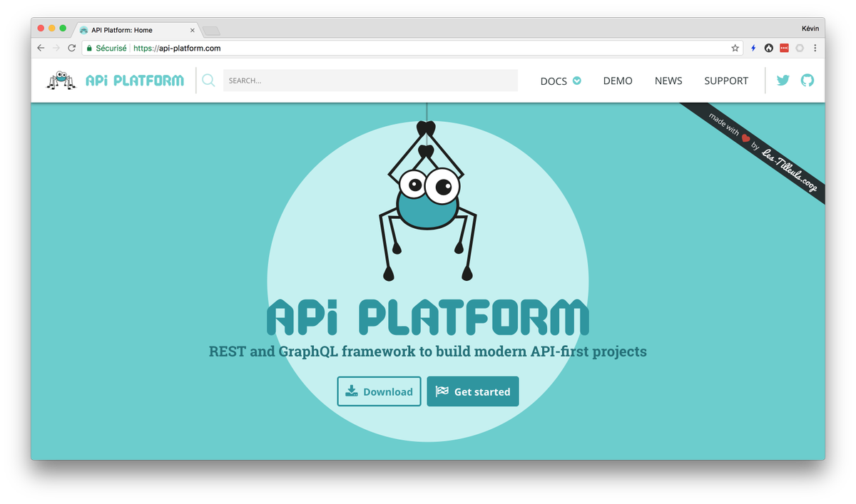Close the API Platform: Home tab
The width and height of the screenshot is (856, 504).
pyautogui.click(x=193, y=30)
